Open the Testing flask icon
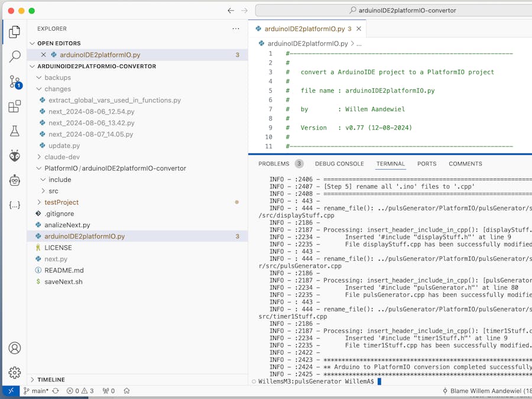The height and width of the screenshot is (399, 532). click(x=15, y=131)
